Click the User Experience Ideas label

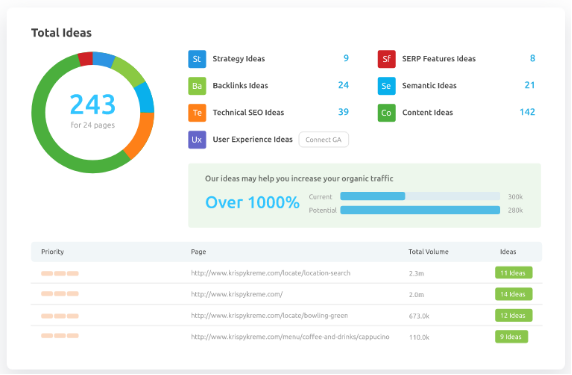[252, 139]
